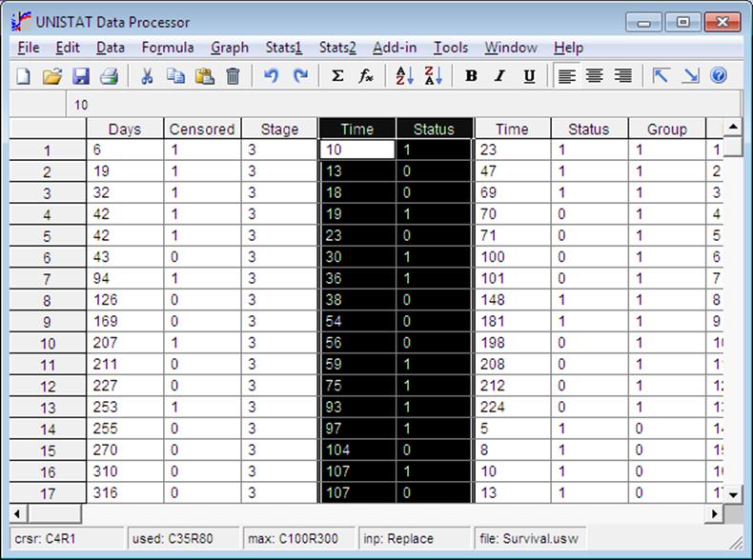Click status bar 'max: C100R300' entry

[298, 539]
